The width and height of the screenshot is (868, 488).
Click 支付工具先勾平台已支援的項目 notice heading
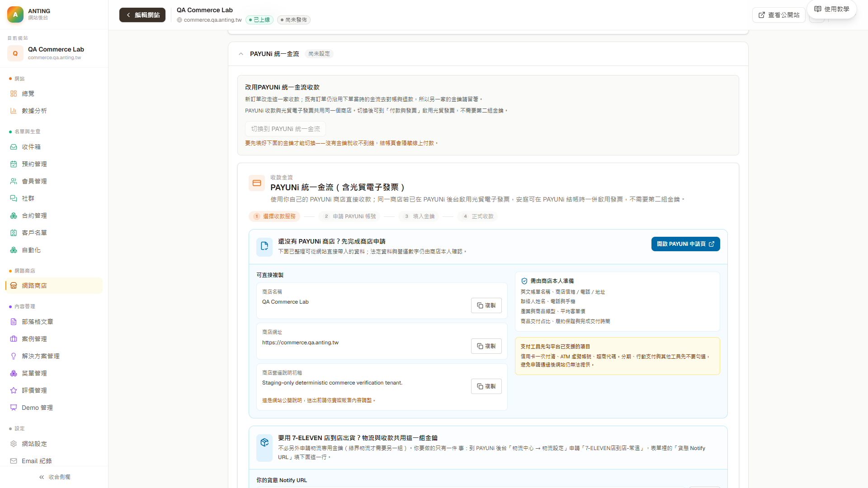click(555, 347)
